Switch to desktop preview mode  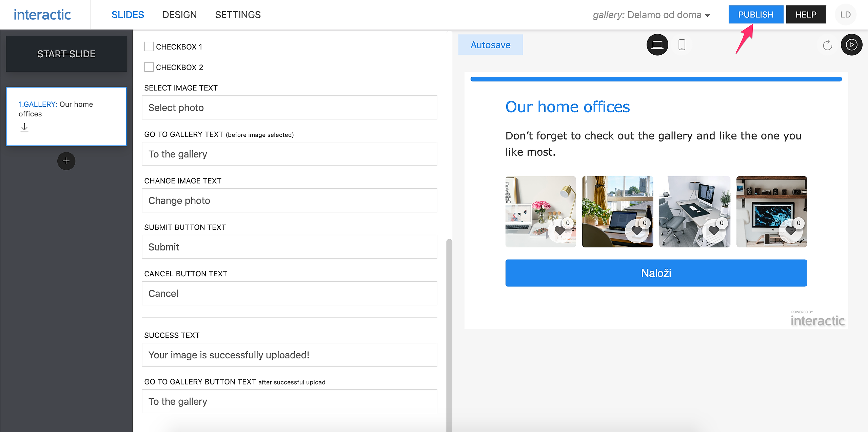pyautogui.click(x=657, y=45)
